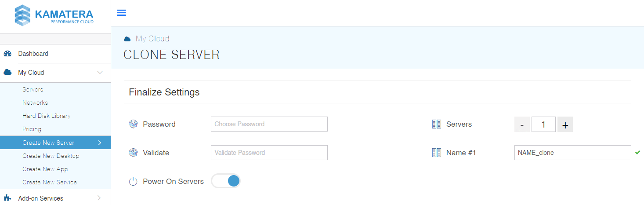
Task: Increase server count with plus button
Action: (565, 124)
